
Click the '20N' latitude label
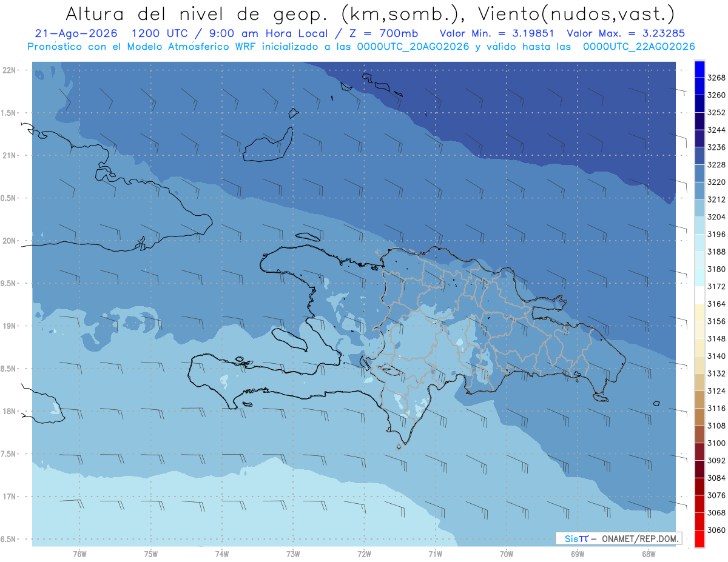10,241
